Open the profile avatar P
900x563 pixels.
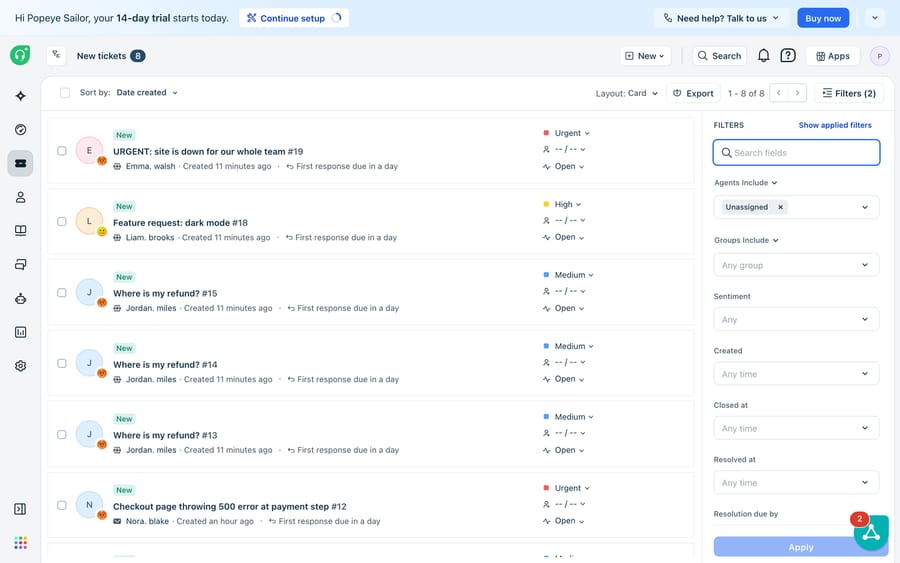[879, 56]
